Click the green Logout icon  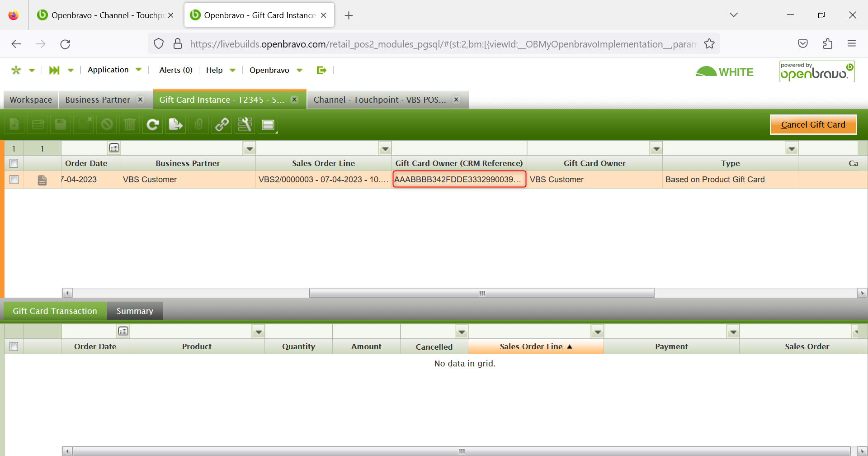coord(321,70)
